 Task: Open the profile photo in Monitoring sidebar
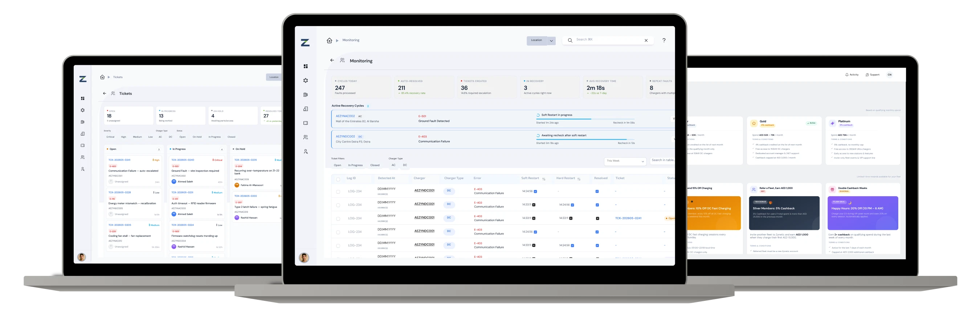point(304,258)
